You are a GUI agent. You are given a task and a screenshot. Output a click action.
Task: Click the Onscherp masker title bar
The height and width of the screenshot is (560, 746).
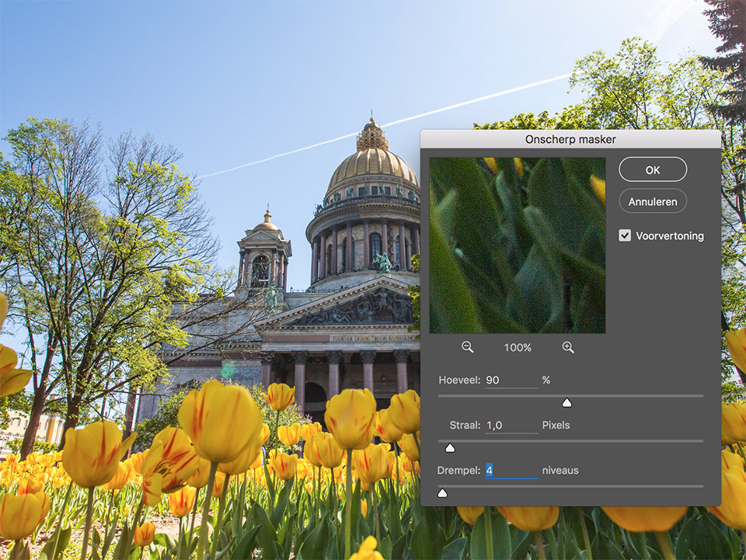(570, 139)
